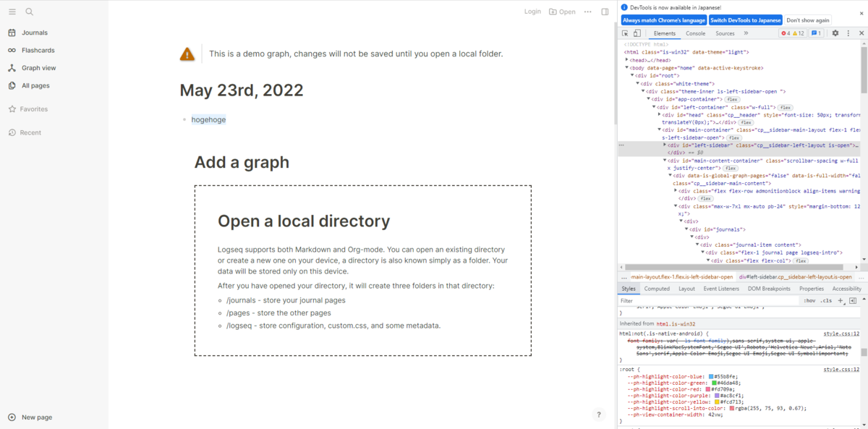The image size is (868, 429).
Task: Open Graph view in the sidebar
Action: [38, 68]
